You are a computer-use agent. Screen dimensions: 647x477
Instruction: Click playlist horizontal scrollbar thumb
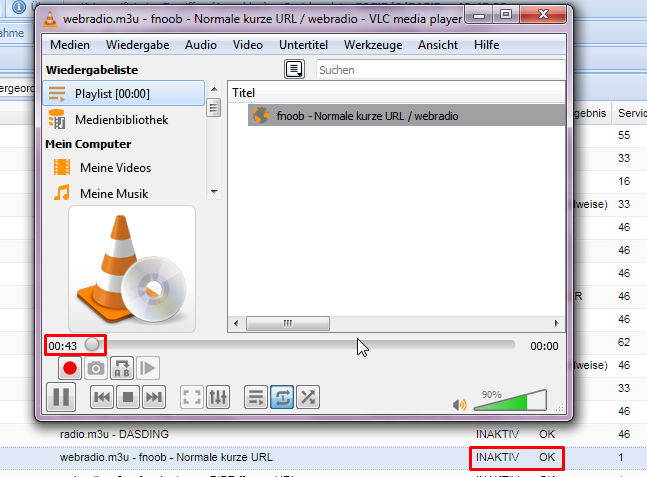pos(288,323)
